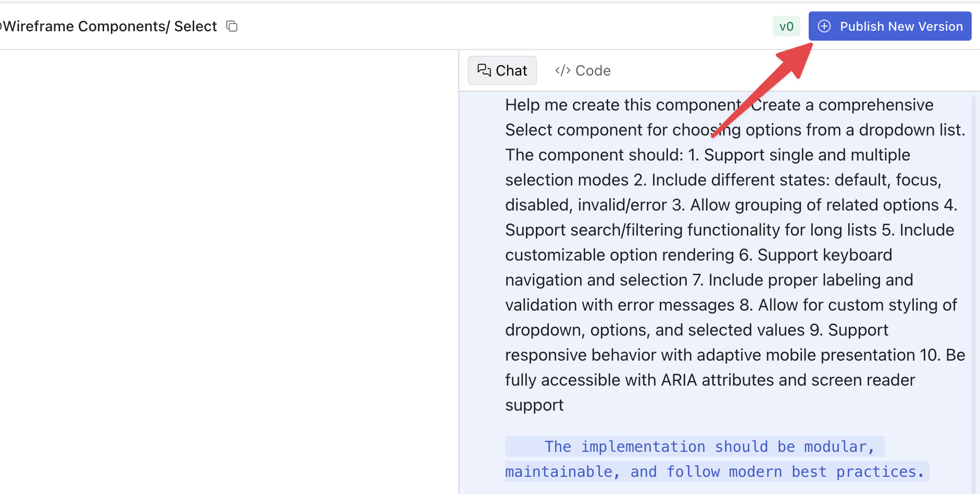This screenshot has height=494, width=980.
Task: Open the v0 version badge
Action: point(786,26)
